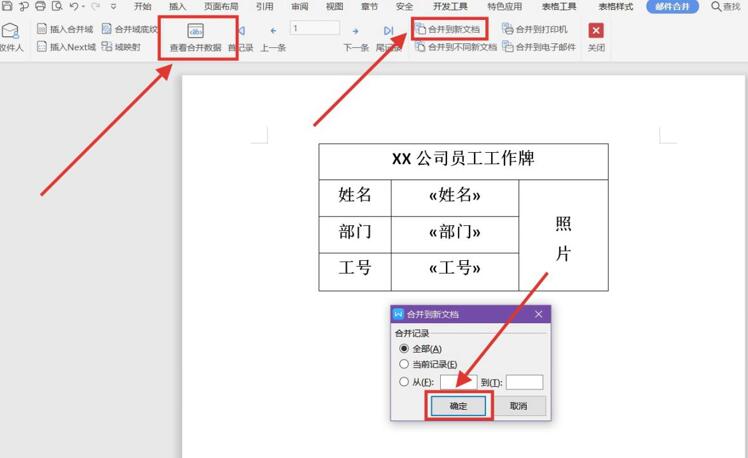This screenshot has width=748, height=458.
Task: Click the 到(T) end record field
Action: 524,382
